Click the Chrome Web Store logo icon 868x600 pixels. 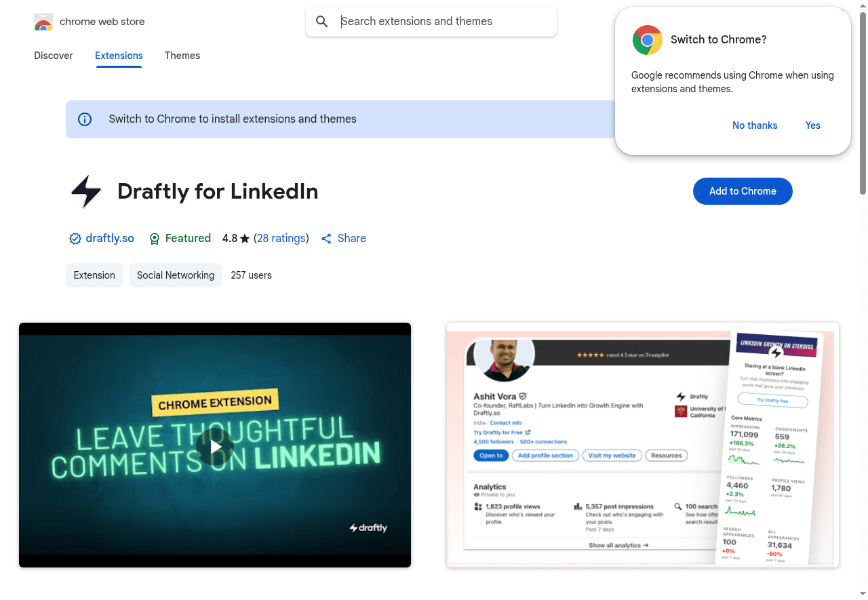pos(43,22)
